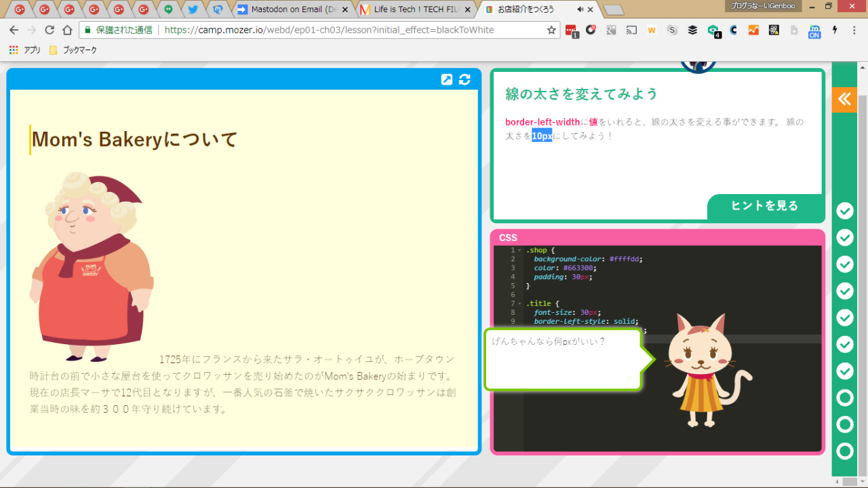
Task: Click the first unchecked progress step circle
Action: [x=844, y=398]
